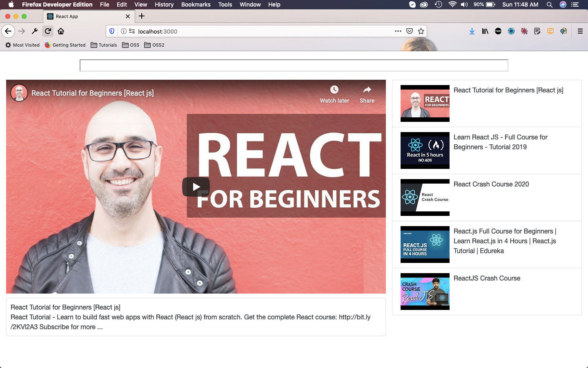The height and width of the screenshot is (368, 588).
Task: Open the Firefox hamburger menu
Action: click(580, 31)
